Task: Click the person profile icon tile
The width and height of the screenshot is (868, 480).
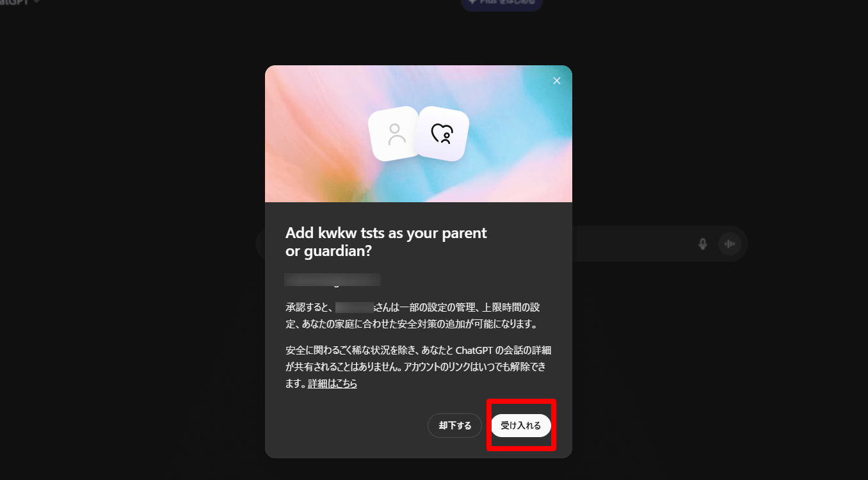Action: point(395,134)
